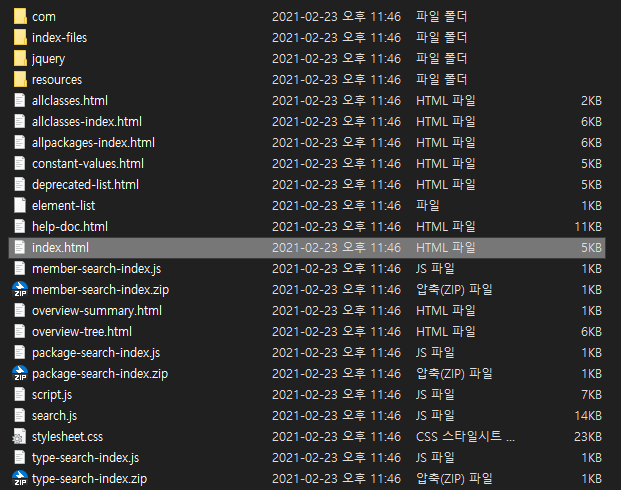Click the 2KB size of allclasses.html

(592, 101)
